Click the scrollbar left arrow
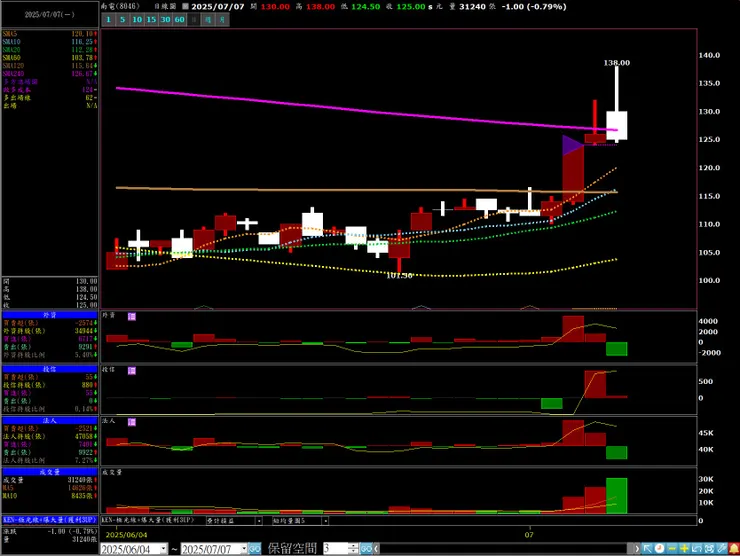This screenshot has height=556, width=740. coord(376,549)
